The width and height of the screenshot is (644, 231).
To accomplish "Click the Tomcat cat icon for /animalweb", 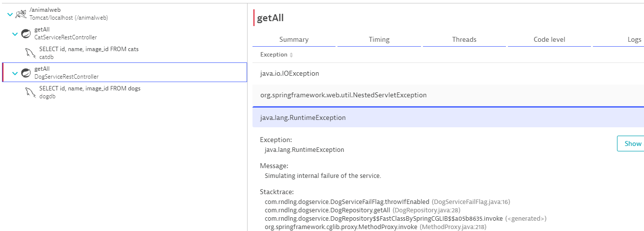I will tap(21, 14).
